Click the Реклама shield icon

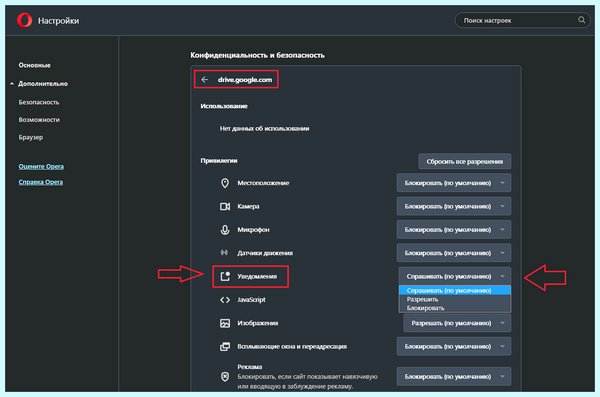pyautogui.click(x=225, y=377)
